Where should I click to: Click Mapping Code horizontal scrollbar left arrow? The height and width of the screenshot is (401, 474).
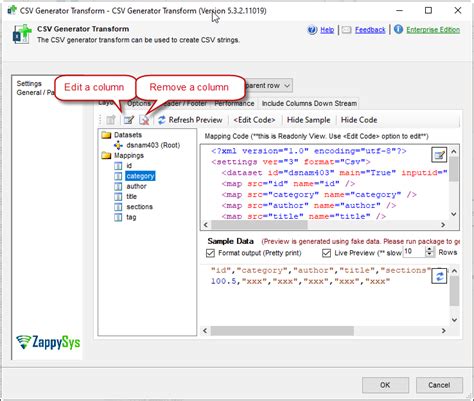(206, 225)
